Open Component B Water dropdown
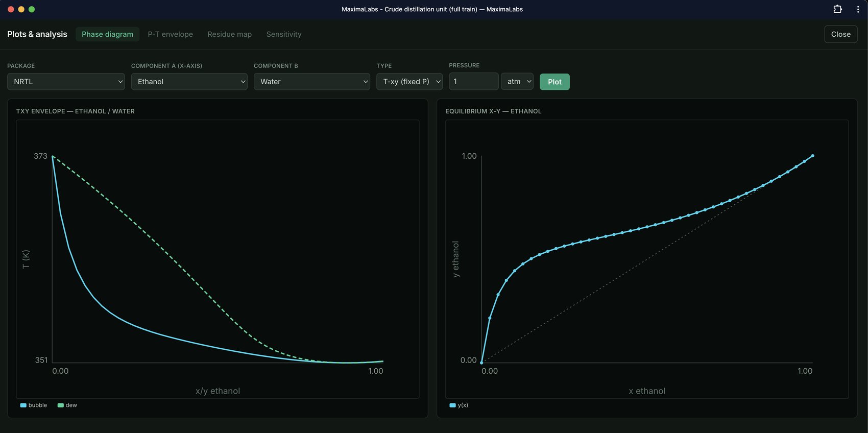 (312, 82)
